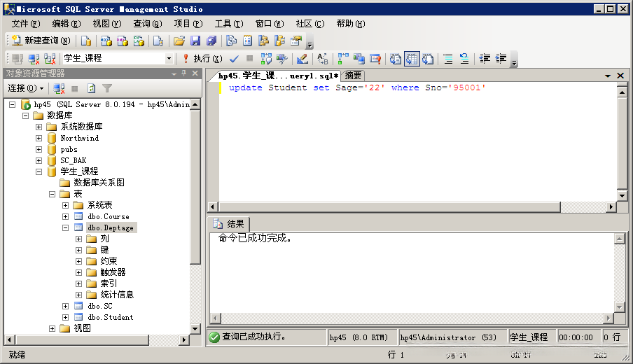633x364 pixels.
Task: Click the Object Explorer filter funnel icon
Action: (x=107, y=88)
